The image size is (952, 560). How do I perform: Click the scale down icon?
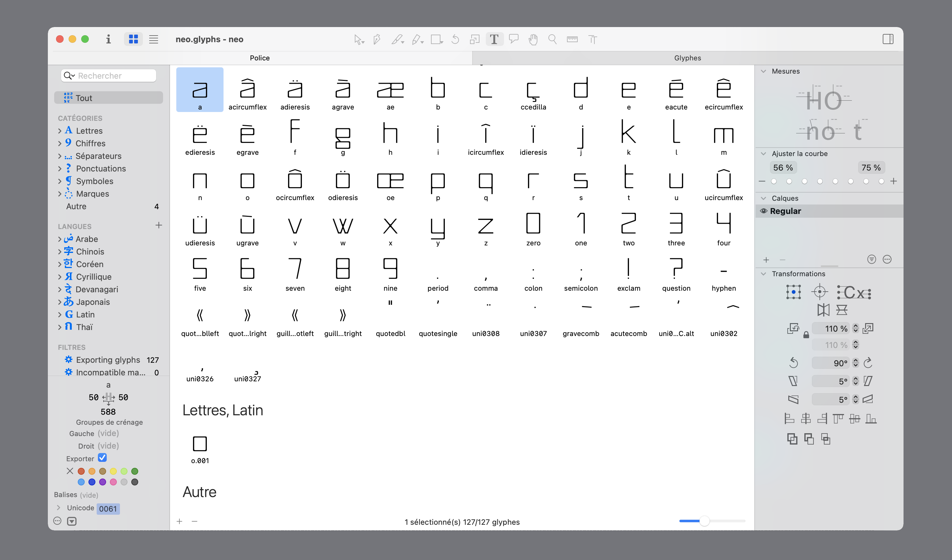tap(793, 328)
